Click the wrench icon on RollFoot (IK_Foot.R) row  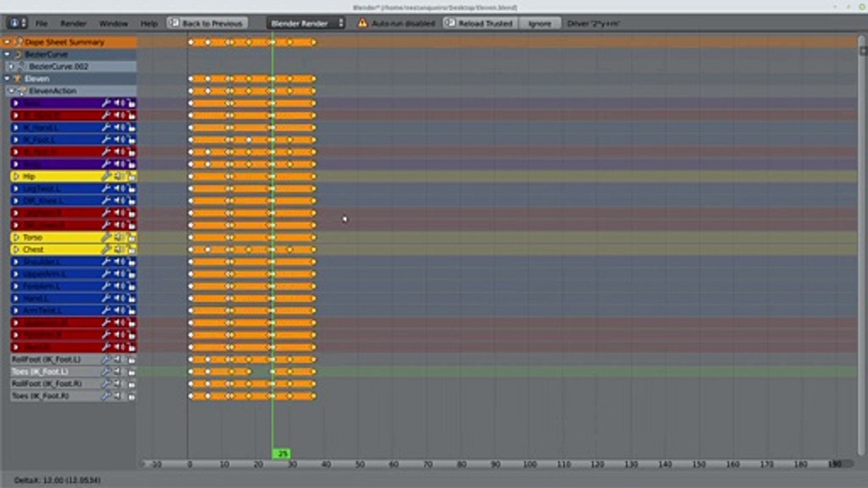pos(106,384)
